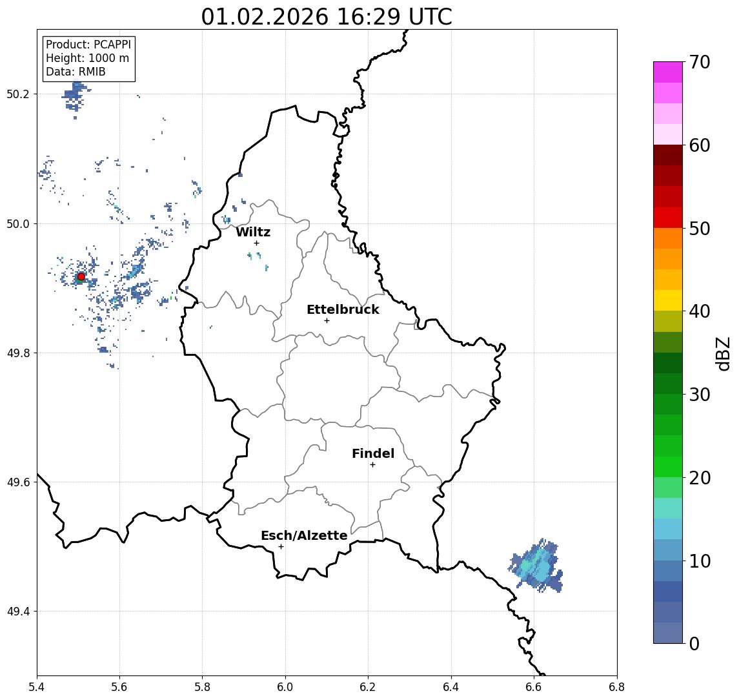The image size is (739, 700).
Task: Click the Wiltz station label
Action: tap(253, 232)
